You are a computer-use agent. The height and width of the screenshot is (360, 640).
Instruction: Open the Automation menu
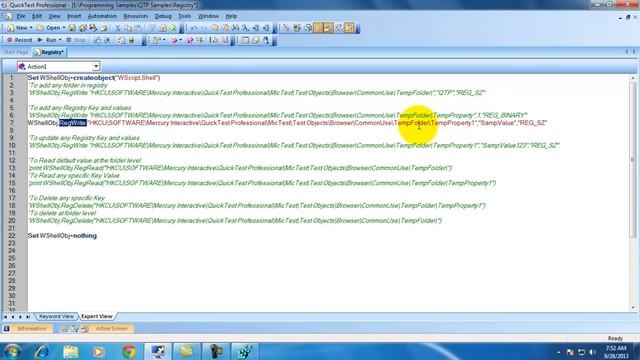[102, 16]
